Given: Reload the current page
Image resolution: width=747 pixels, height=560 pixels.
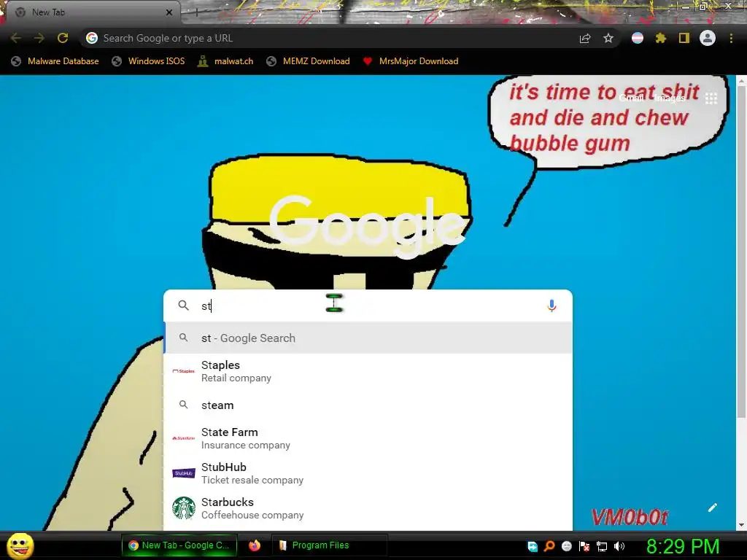Looking at the screenshot, I should [x=63, y=38].
